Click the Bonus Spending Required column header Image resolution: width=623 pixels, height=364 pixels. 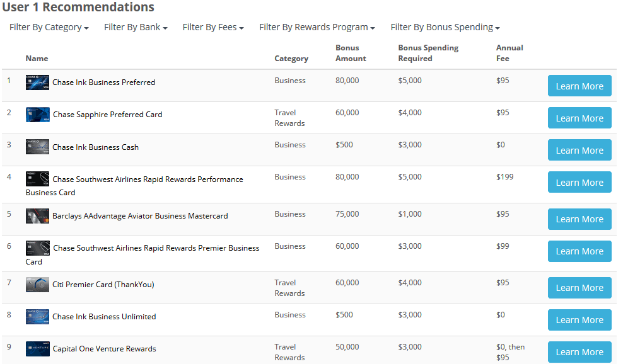click(x=428, y=53)
